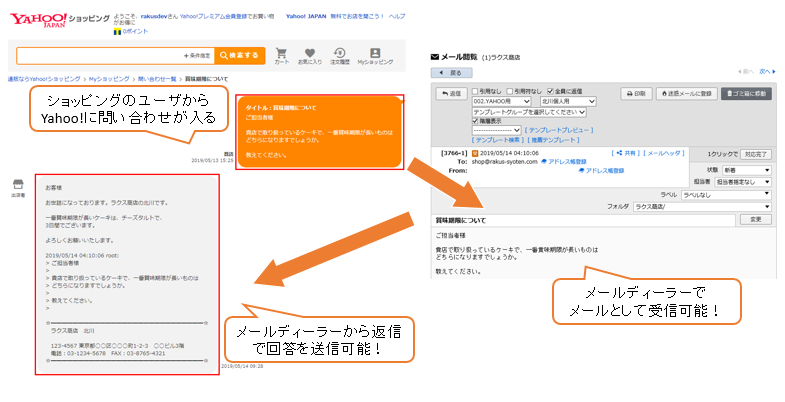Click the 変更 button beside the subject
The image size is (785, 402).
[755, 219]
